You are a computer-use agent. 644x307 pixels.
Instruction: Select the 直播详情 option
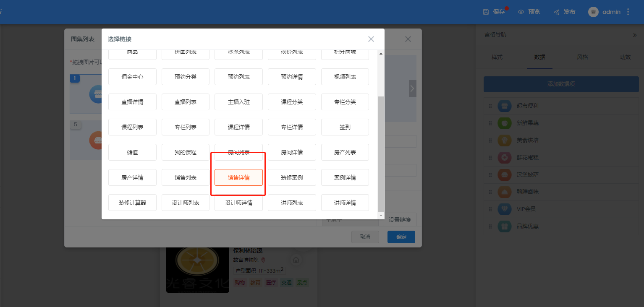click(x=132, y=102)
